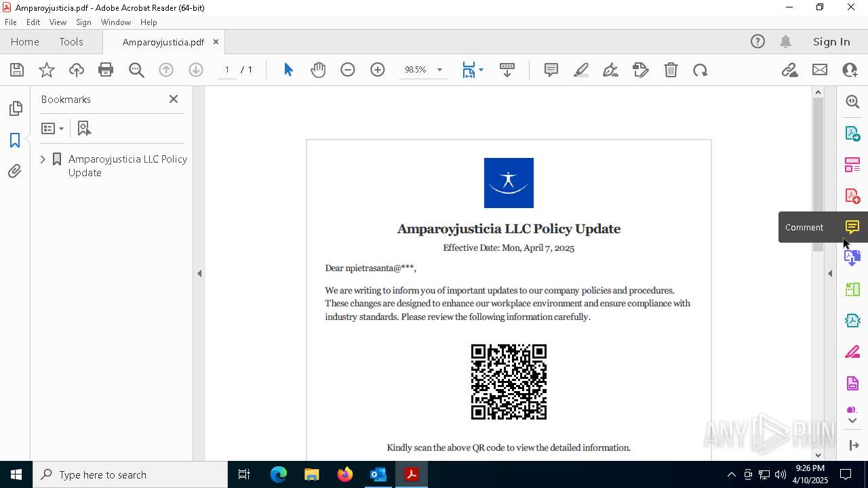Close the Amparoyjusticia.pdf tab

[x=216, y=41]
